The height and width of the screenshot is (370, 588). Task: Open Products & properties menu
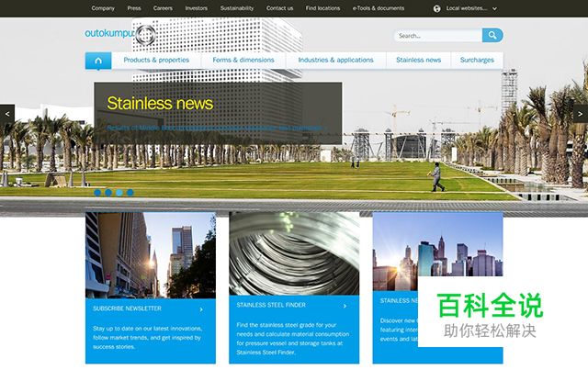tap(156, 60)
